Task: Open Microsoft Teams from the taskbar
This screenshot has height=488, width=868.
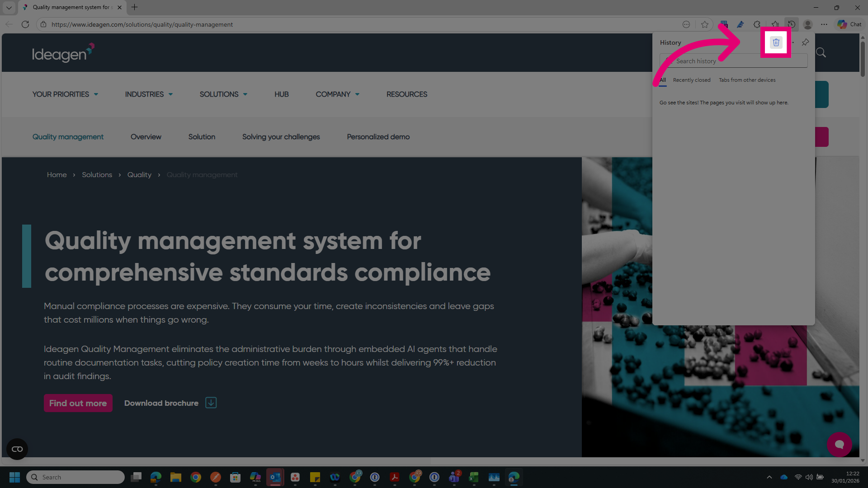Action: [x=454, y=477]
